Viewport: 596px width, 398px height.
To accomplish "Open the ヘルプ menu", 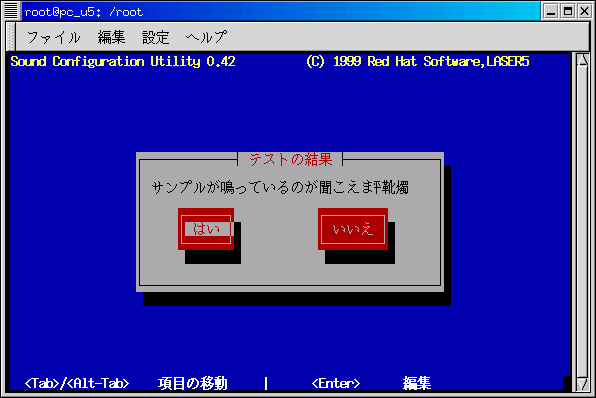I will point(206,37).
